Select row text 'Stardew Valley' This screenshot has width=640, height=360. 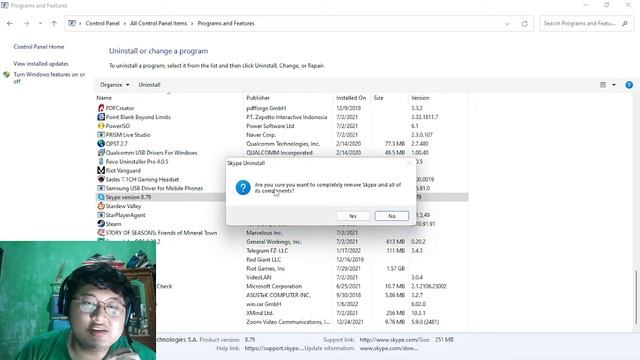coord(123,206)
